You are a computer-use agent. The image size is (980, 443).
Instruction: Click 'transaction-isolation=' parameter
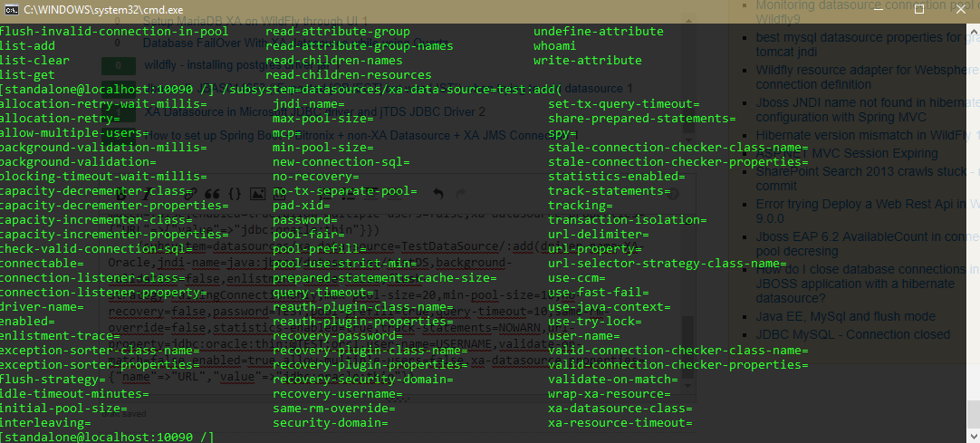628,220
